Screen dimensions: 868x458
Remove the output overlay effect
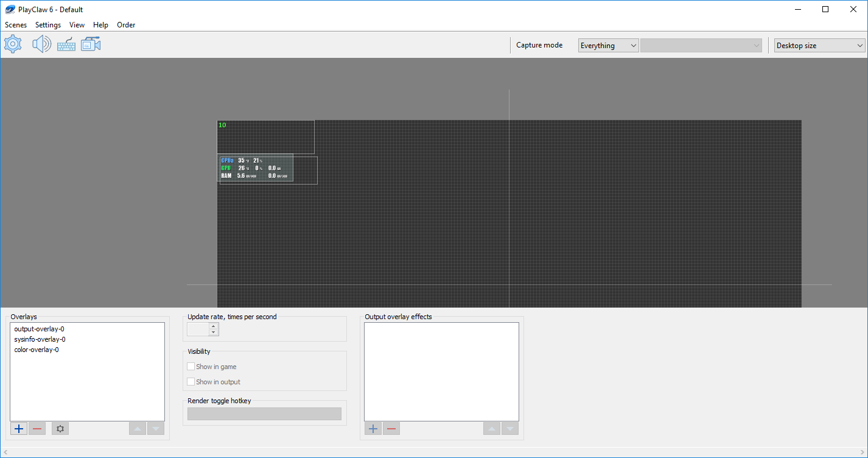pyautogui.click(x=391, y=429)
